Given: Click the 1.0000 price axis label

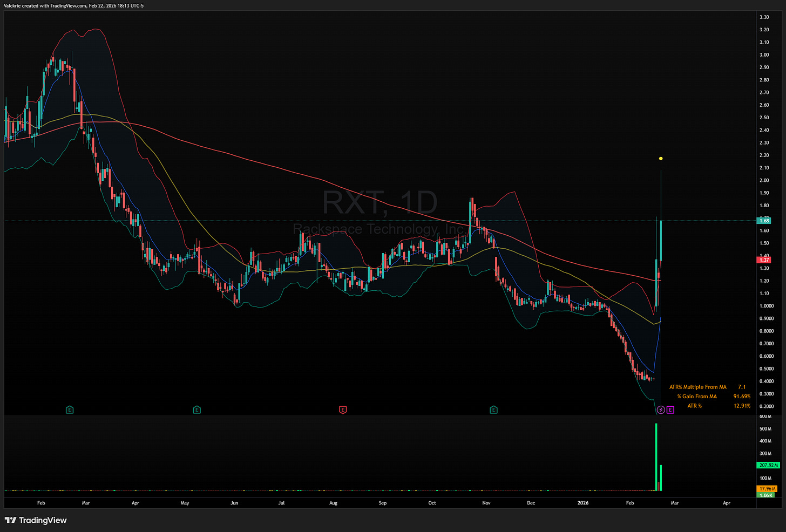Looking at the screenshot, I should click(766, 306).
